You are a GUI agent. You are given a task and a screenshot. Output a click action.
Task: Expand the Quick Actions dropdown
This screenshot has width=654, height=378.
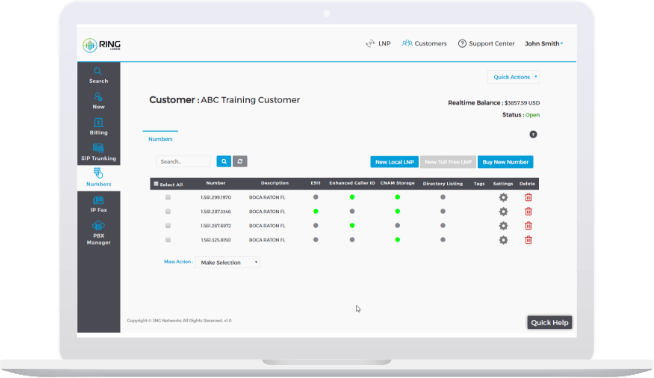click(513, 77)
